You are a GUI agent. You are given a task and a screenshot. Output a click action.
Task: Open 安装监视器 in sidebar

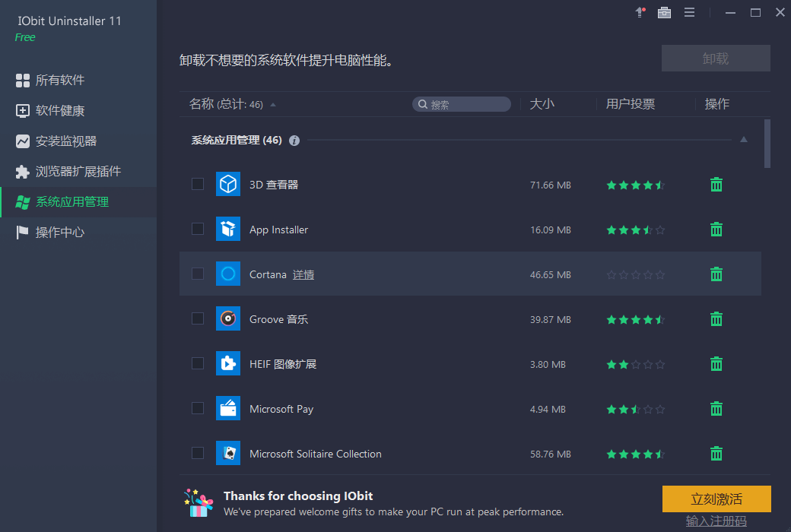(78, 141)
